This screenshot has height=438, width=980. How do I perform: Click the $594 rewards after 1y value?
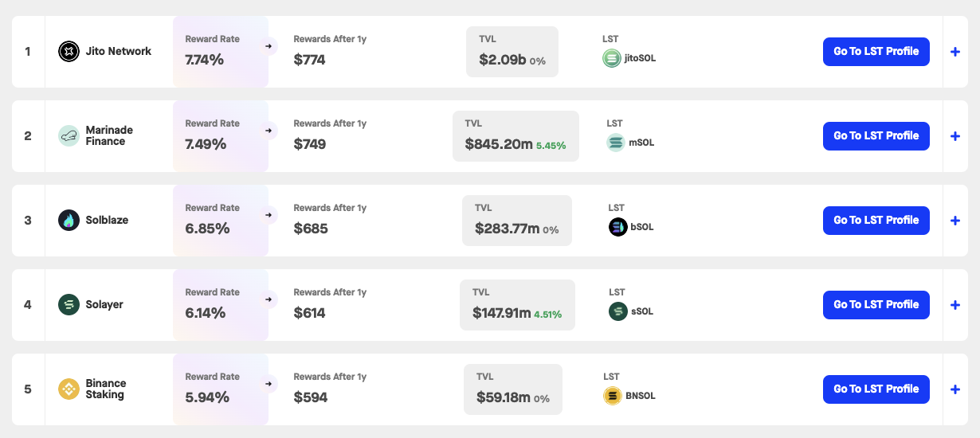[x=311, y=397]
